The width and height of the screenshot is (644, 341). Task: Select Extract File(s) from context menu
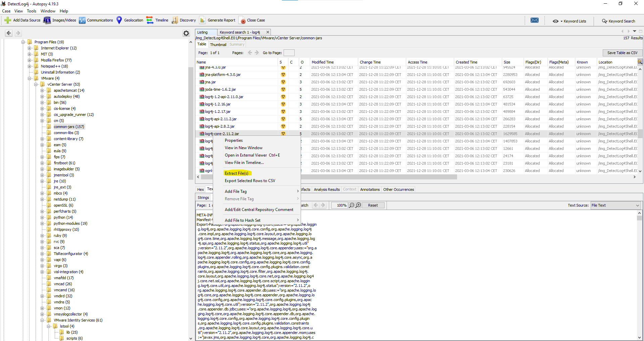(237, 173)
